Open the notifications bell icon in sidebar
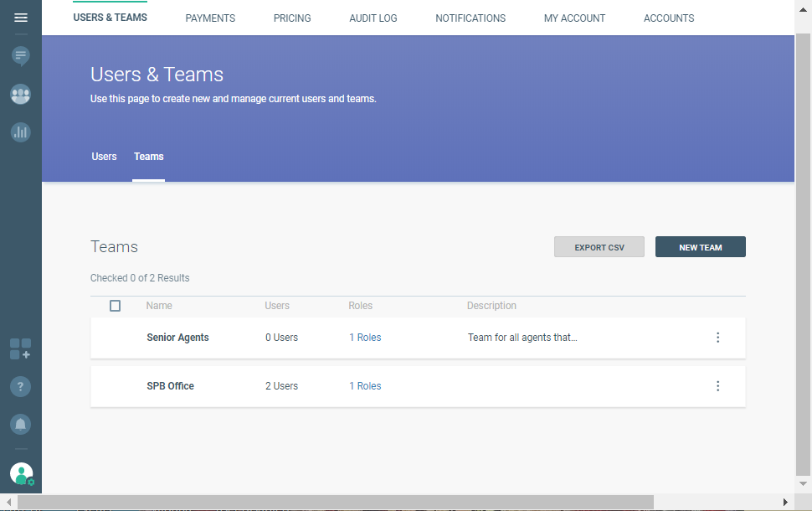 (21, 424)
